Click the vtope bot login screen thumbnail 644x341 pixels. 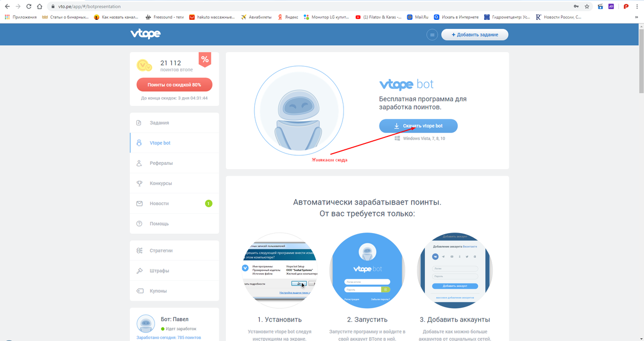coord(367,270)
